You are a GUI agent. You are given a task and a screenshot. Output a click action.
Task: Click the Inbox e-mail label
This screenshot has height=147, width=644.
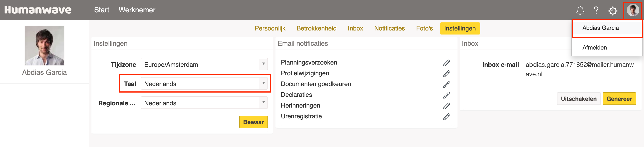(x=500, y=65)
